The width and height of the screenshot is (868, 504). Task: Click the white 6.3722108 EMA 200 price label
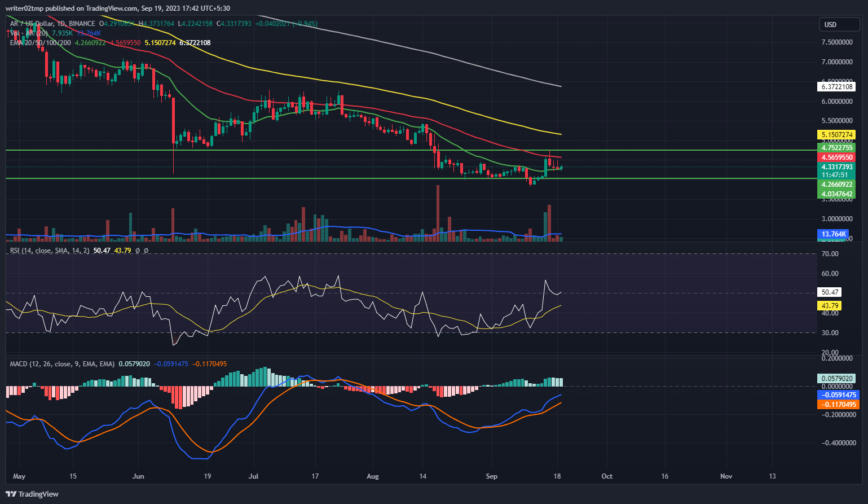tap(837, 86)
